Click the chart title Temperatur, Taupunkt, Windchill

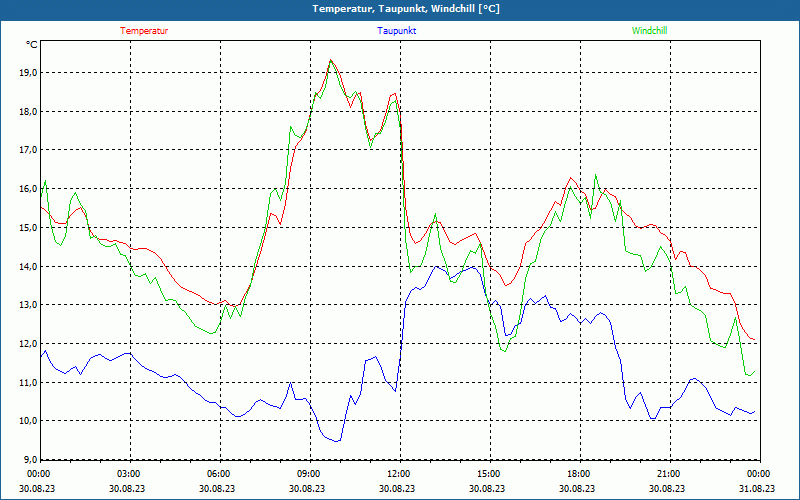[406, 9]
